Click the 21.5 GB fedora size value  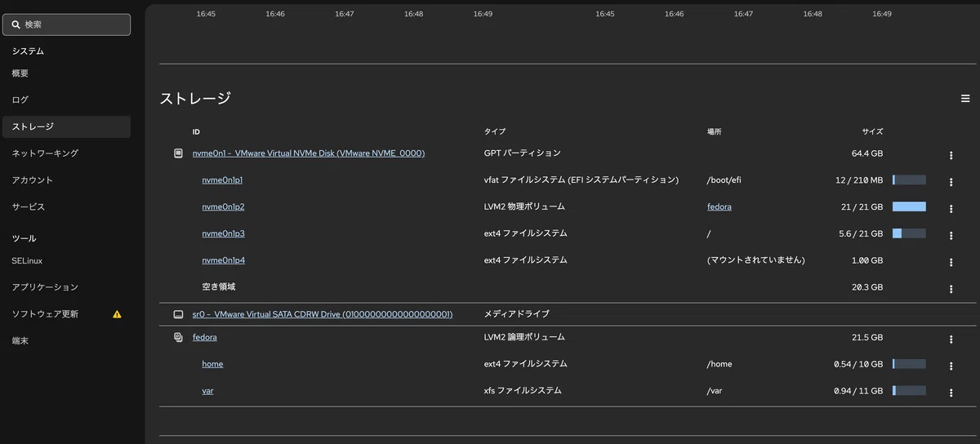pos(867,337)
